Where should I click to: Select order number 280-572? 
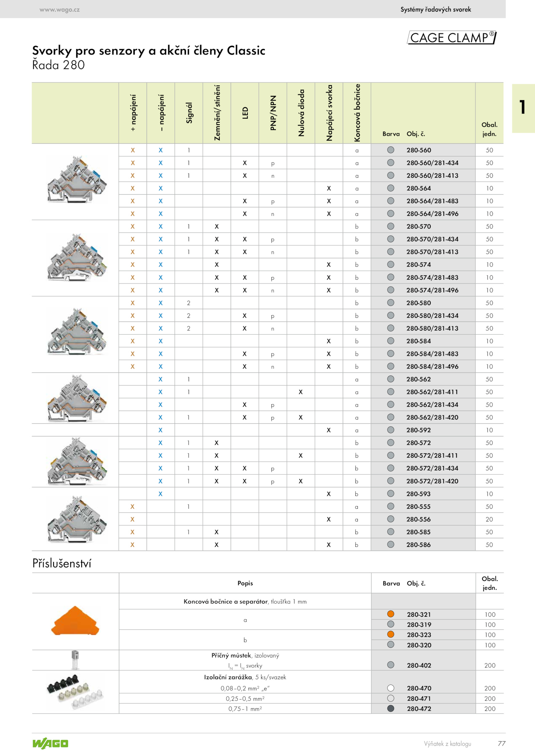(x=419, y=443)
